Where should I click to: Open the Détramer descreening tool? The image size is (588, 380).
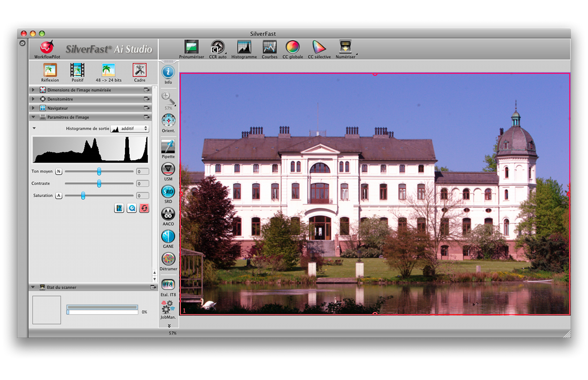point(168,259)
